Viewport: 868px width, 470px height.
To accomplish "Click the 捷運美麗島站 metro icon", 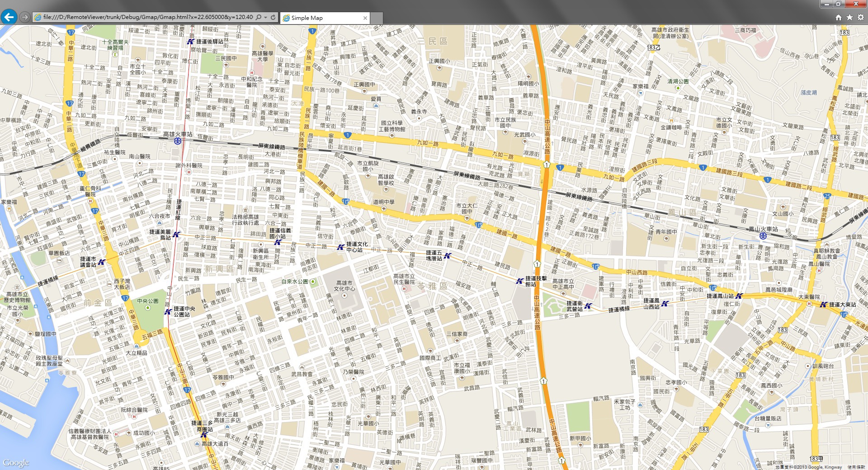I will [x=176, y=234].
